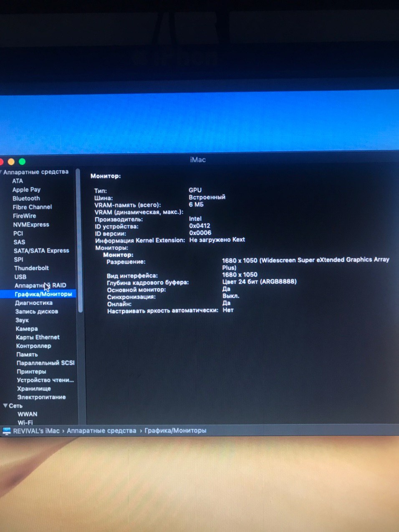Open Карты Ethernet entry
The width and height of the screenshot is (399, 532).
pos(38,337)
